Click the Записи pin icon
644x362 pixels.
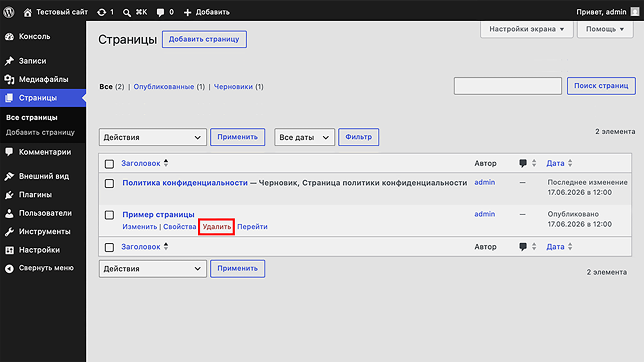click(x=9, y=61)
